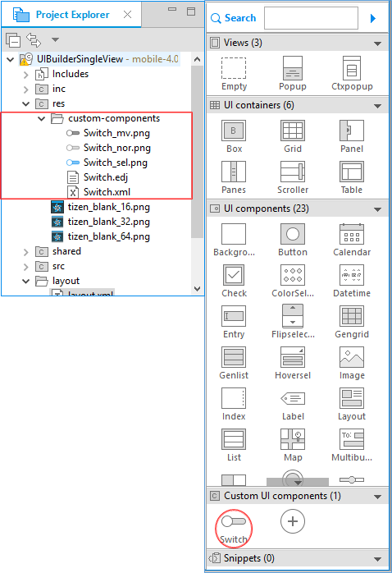Select the Layout component

[x=352, y=404]
